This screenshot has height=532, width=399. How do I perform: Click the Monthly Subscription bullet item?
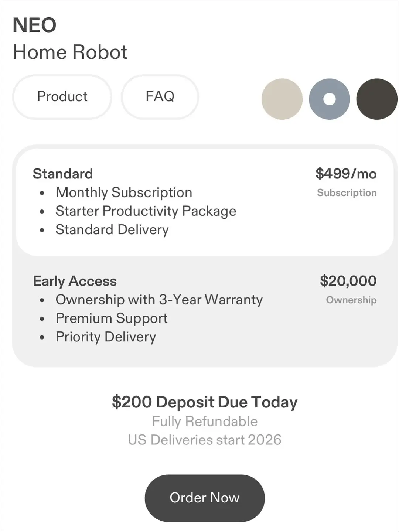coord(124,192)
